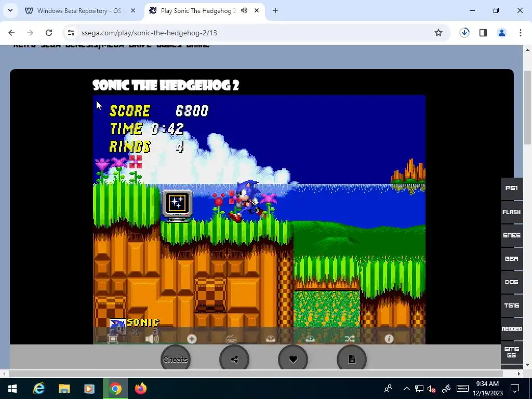Screen dimensions: 532x399
Task: View site information icon in address bar
Action: click(x=71, y=33)
